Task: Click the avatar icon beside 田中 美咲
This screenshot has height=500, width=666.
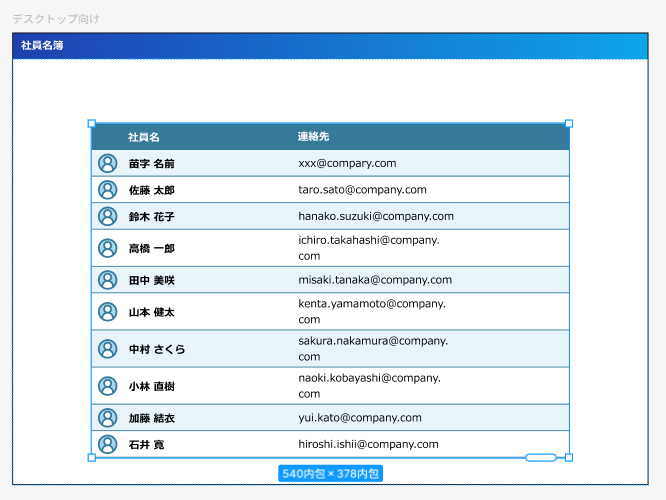Action: pos(107,280)
